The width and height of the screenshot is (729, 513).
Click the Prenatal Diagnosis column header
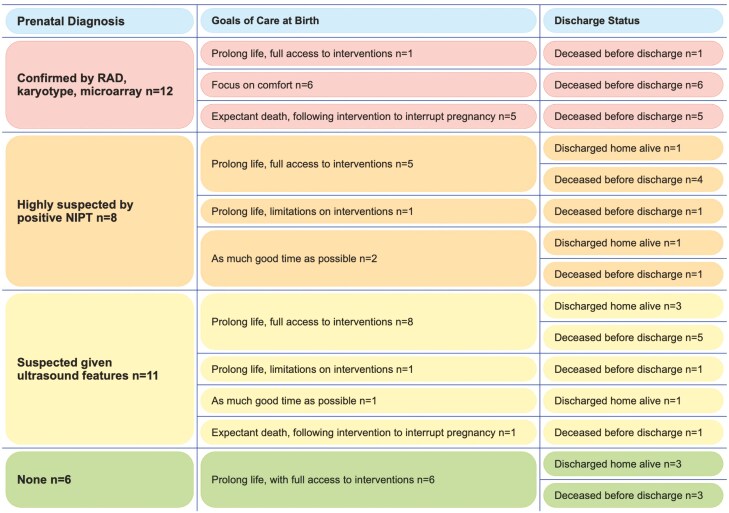[98, 21]
